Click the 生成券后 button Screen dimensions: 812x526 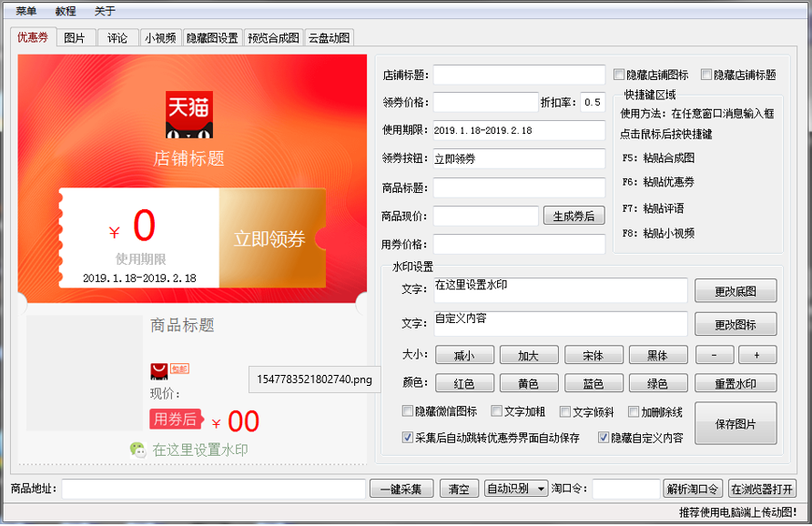pyautogui.click(x=573, y=216)
